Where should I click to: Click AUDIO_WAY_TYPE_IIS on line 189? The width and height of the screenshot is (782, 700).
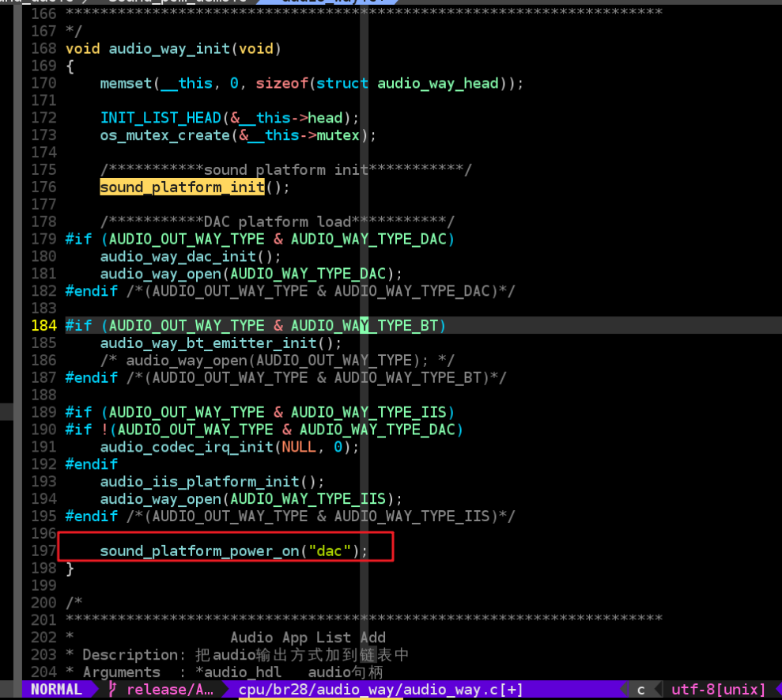point(368,412)
